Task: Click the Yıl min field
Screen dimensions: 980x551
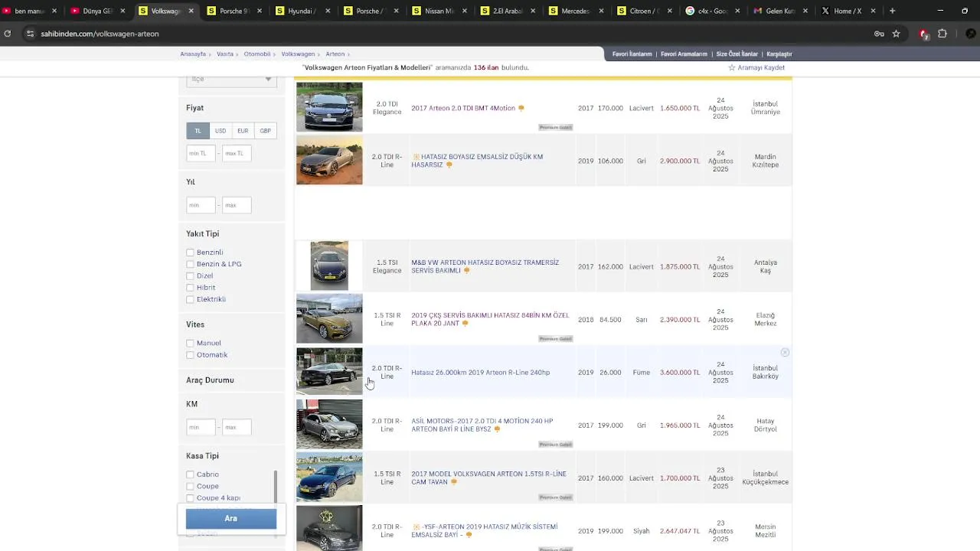Action: [x=201, y=205]
